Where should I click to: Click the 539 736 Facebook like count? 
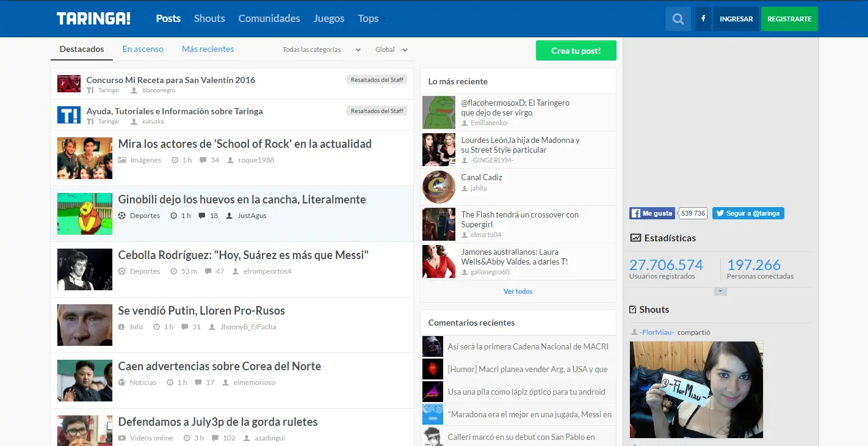693,213
